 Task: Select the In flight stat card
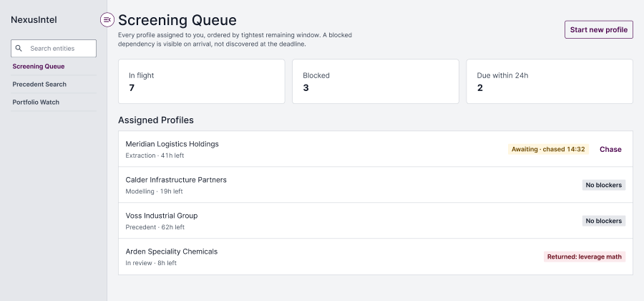(202, 82)
